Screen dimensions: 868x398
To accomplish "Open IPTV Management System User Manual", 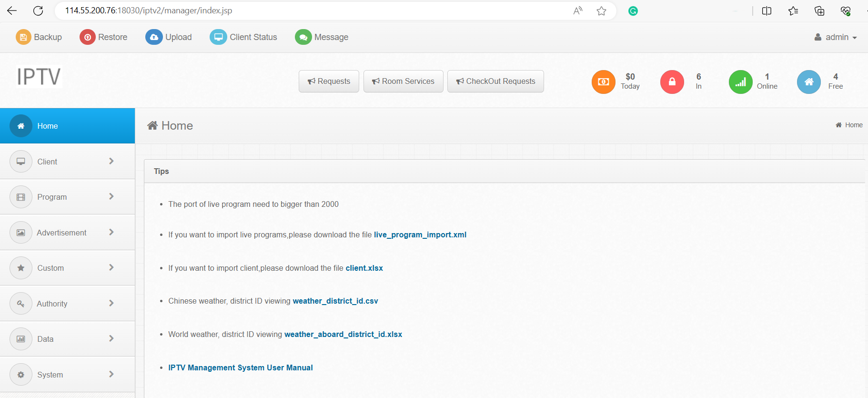I will pos(240,367).
